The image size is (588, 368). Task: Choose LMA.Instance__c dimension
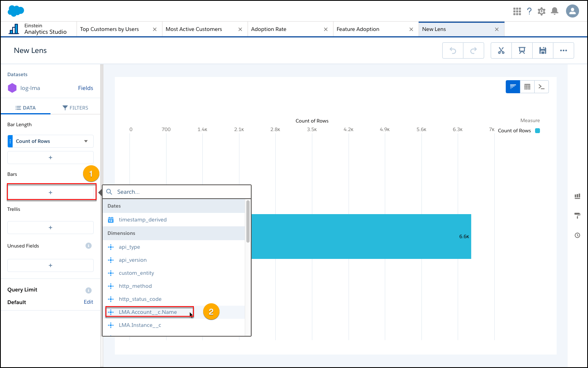click(x=174, y=325)
